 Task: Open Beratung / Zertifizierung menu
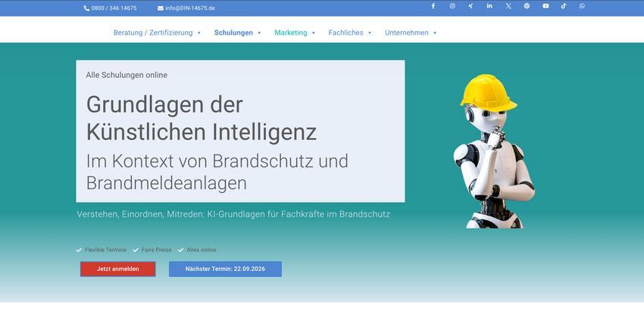coord(153,33)
